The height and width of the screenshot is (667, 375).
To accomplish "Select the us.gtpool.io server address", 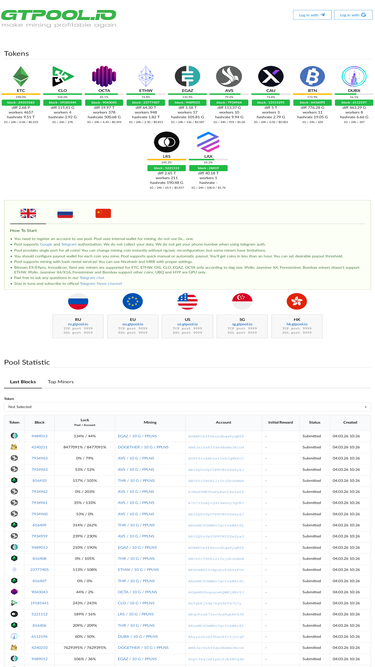I will [188, 324].
